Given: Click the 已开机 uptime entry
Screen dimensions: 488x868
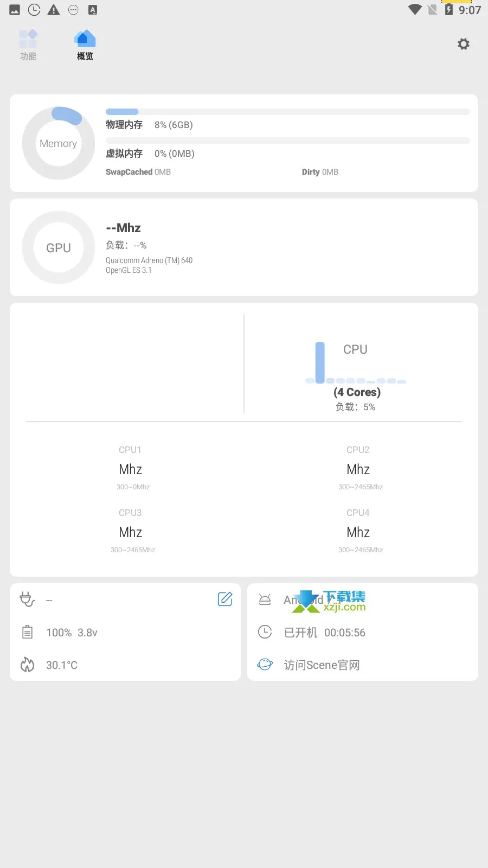Looking at the screenshot, I should [324, 632].
